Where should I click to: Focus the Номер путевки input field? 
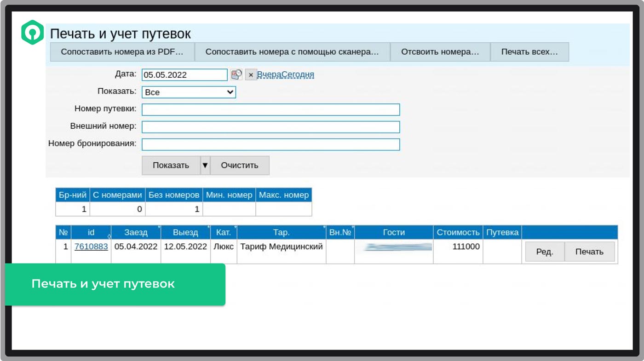[x=271, y=109]
